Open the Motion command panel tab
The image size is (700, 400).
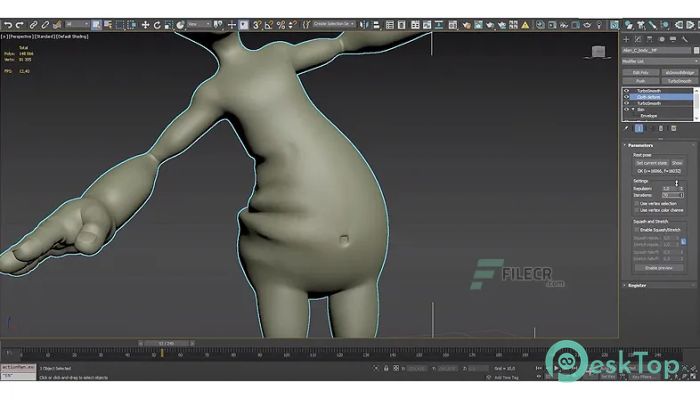point(662,39)
